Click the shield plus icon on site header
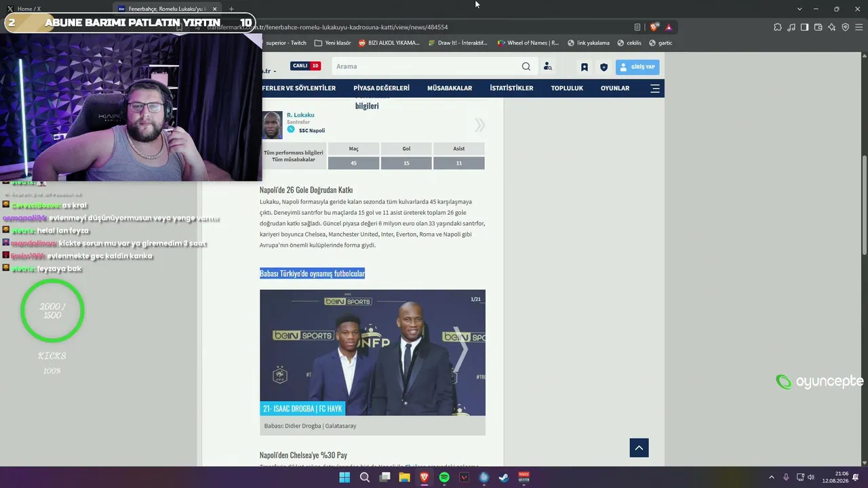 604,67
